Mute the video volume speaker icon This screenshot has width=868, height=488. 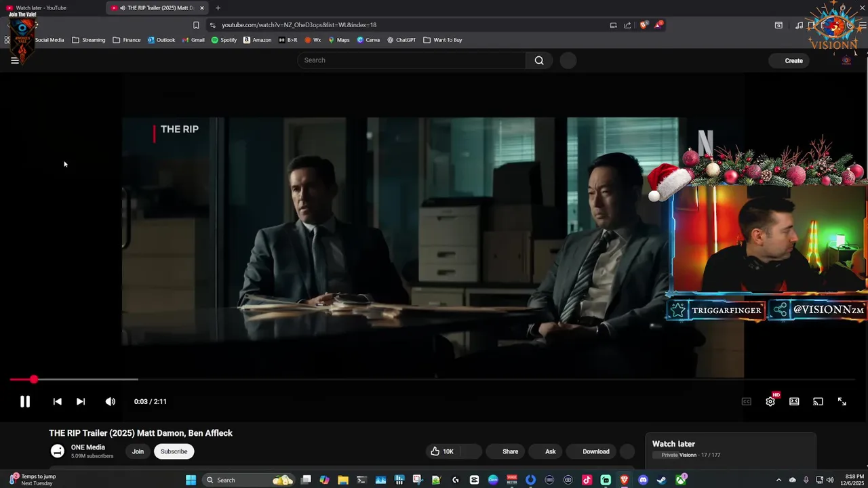tap(111, 401)
